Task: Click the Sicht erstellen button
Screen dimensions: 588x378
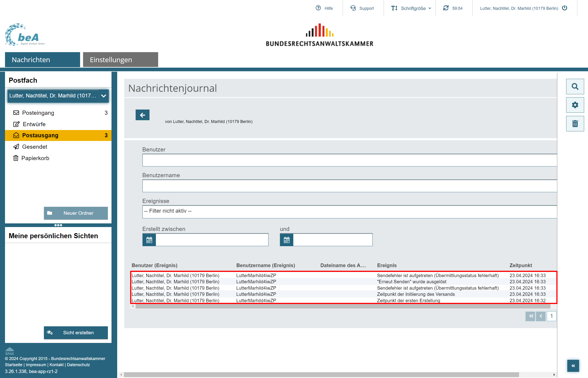Action: point(76,333)
